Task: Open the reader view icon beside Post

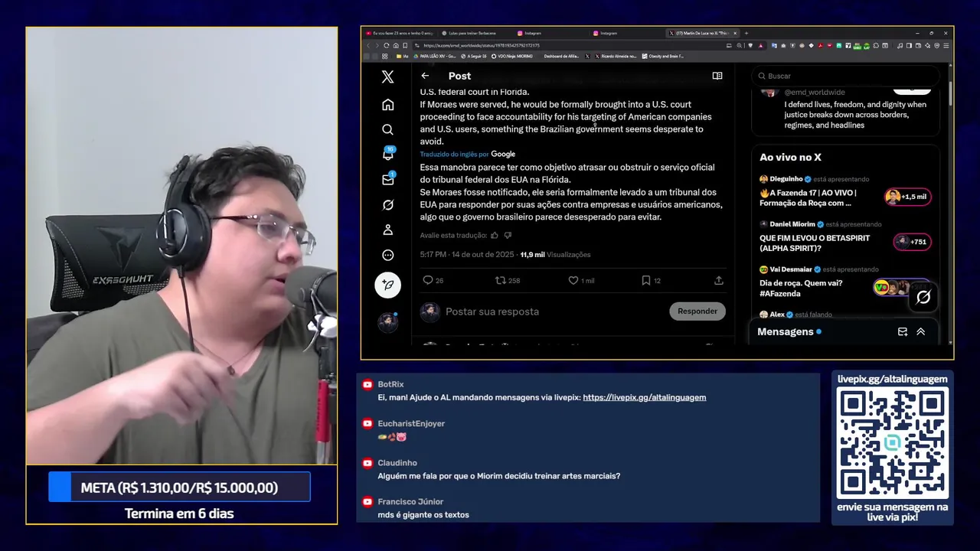Action: point(717,76)
